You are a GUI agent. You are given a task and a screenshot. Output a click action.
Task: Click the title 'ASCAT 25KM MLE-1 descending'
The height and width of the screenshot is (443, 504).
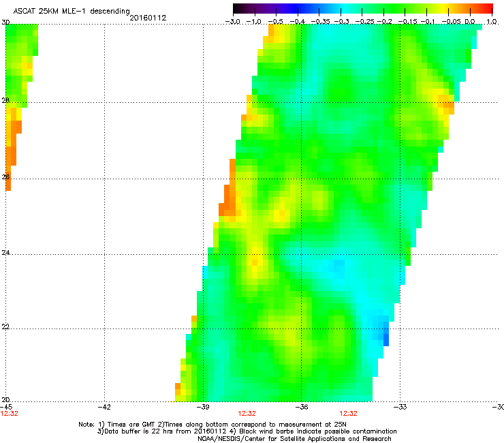click(72, 12)
